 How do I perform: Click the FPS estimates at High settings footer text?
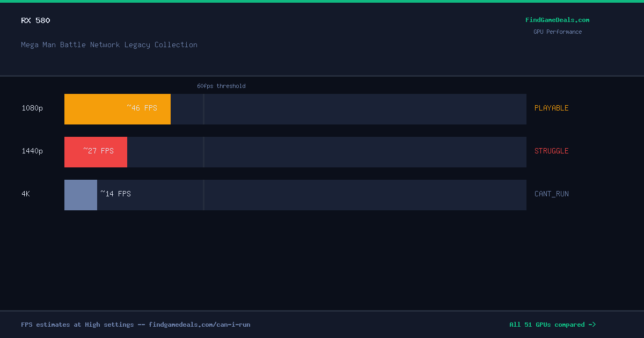coord(135,325)
